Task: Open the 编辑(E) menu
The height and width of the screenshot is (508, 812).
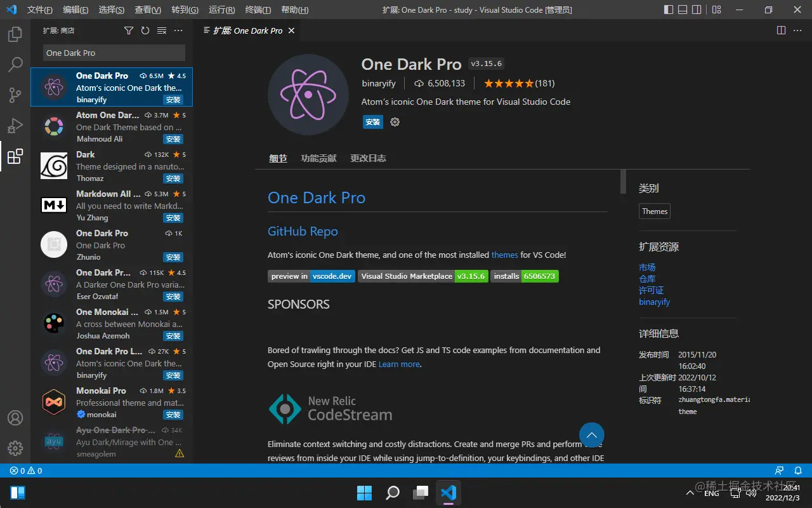Action: click(x=76, y=10)
